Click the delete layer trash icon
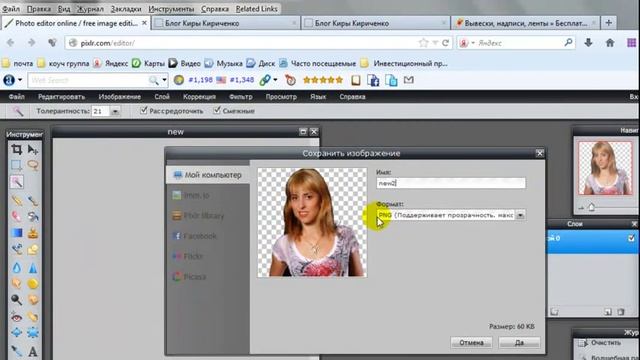The width and height of the screenshot is (640, 360). (621, 312)
